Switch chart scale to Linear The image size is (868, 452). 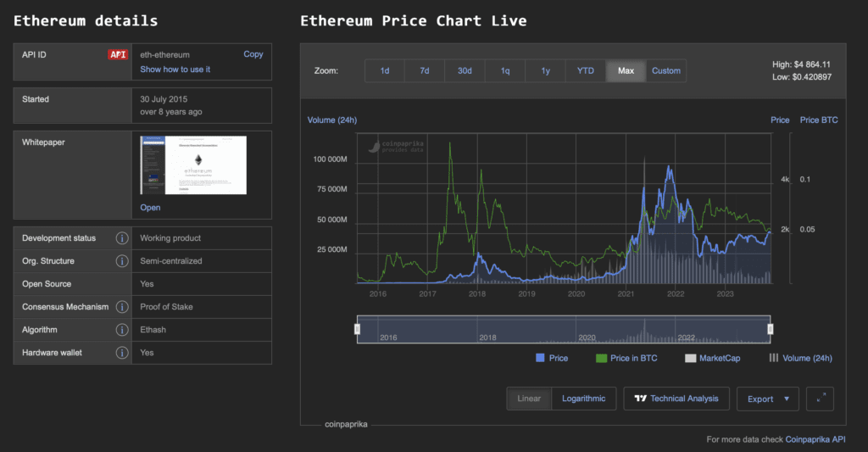[529, 399]
